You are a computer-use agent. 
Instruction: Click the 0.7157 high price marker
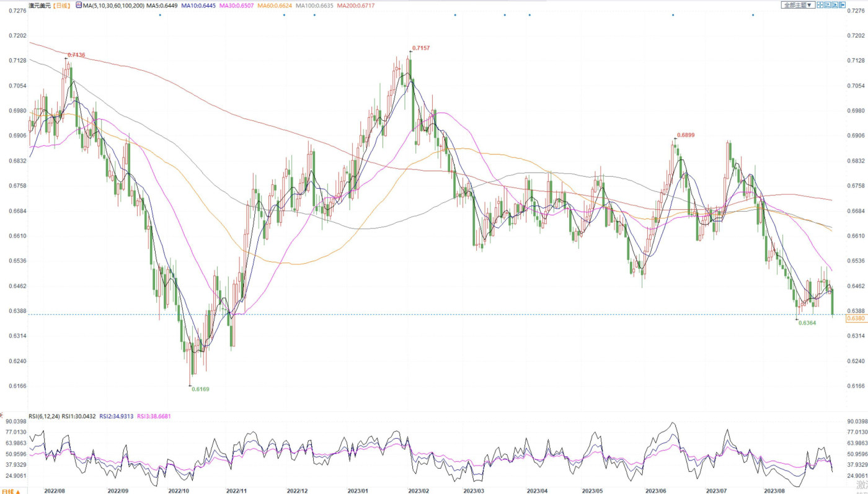[421, 48]
